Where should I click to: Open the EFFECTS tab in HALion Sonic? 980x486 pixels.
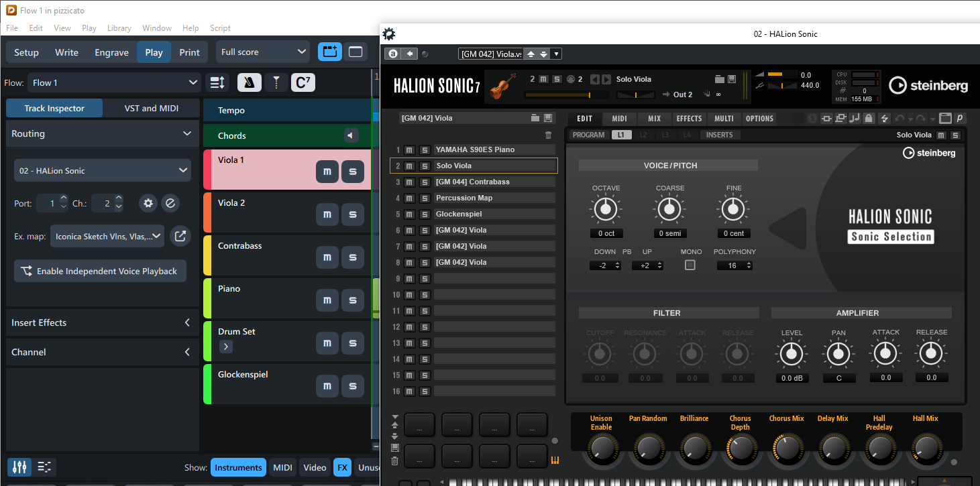689,119
